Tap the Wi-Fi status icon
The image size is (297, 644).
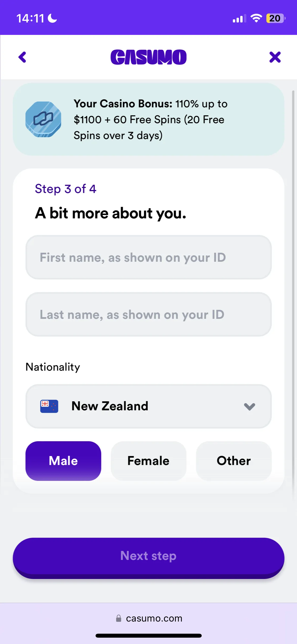(256, 18)
